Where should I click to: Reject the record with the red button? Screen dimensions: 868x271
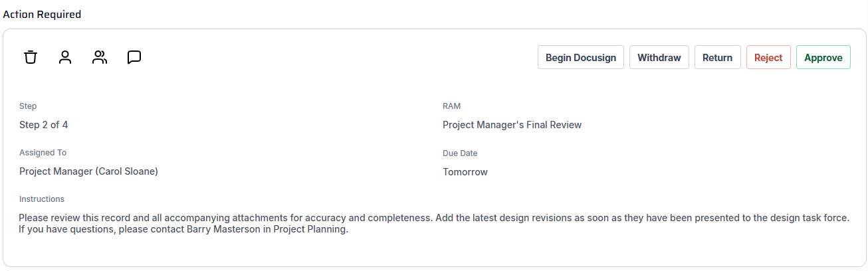(x=768, y=58)
